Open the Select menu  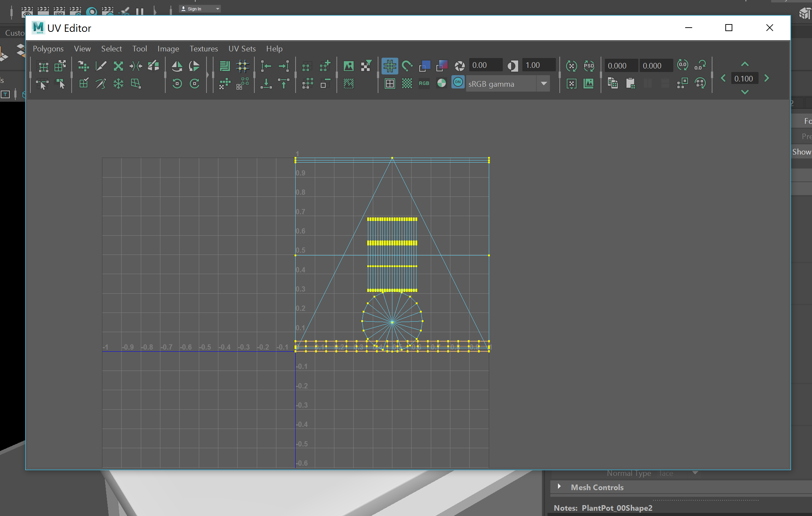(111, 49)
